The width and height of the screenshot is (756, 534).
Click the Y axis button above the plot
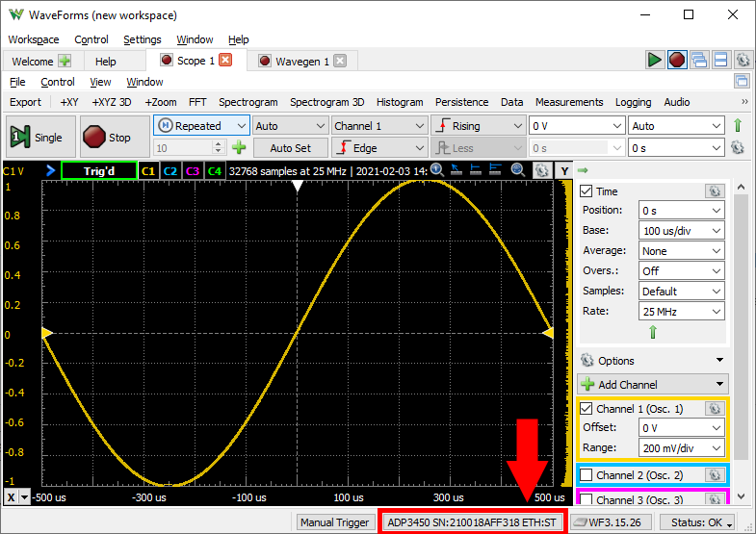[x=564, y=171]
